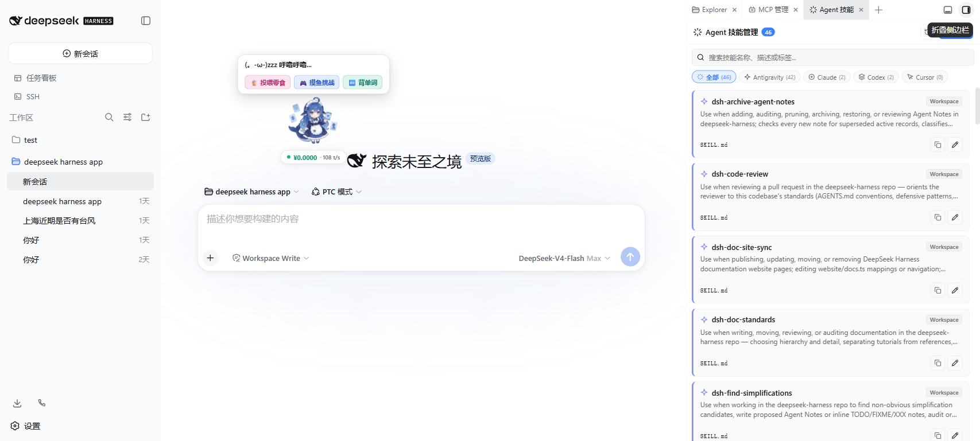Open the 你好 conversation from 2天 ago

80,260
